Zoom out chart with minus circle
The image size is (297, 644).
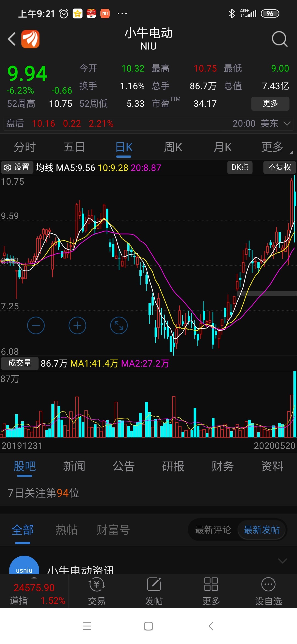[x=36, y=326]
